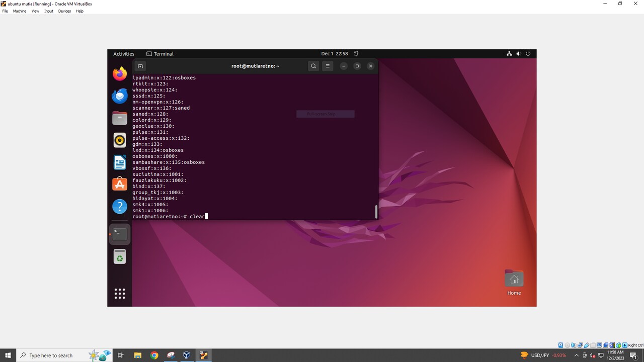Click the network icon in GNOME bar
The width and height of the screenshot is (644, 362).
(509, 54)
